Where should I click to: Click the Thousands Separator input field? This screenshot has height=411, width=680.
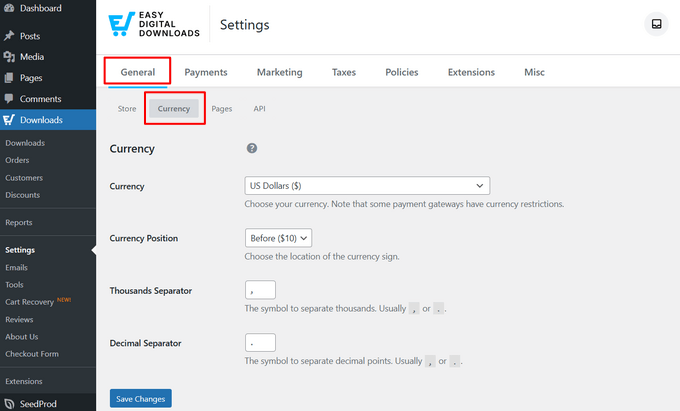(x=260, y=290)
